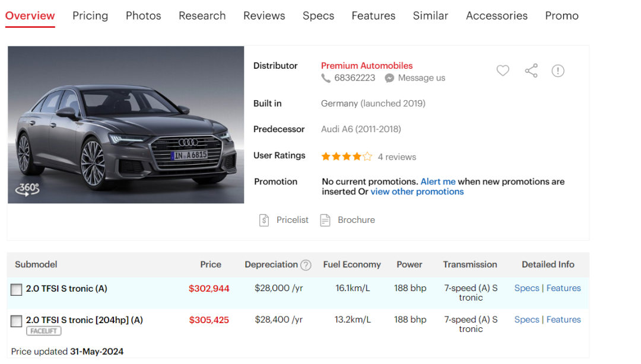
Task: Click the $28,000 /yr depreciation value
Action: [x=279, y=289]
